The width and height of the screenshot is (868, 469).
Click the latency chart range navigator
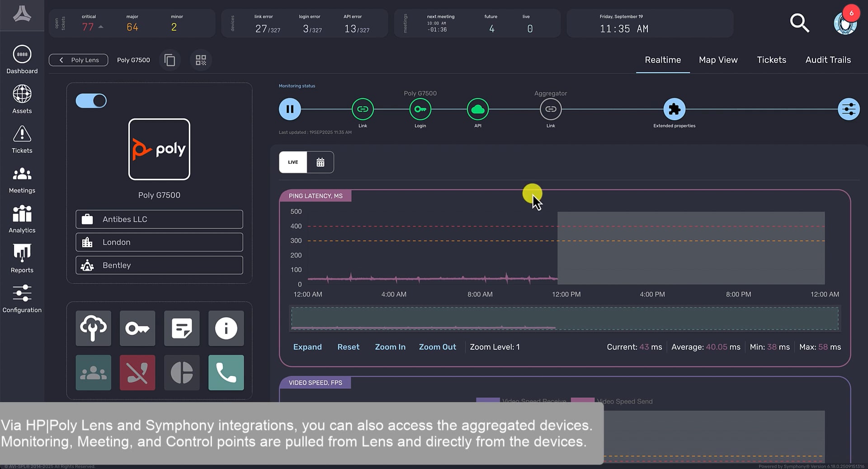tap(565, 319)
